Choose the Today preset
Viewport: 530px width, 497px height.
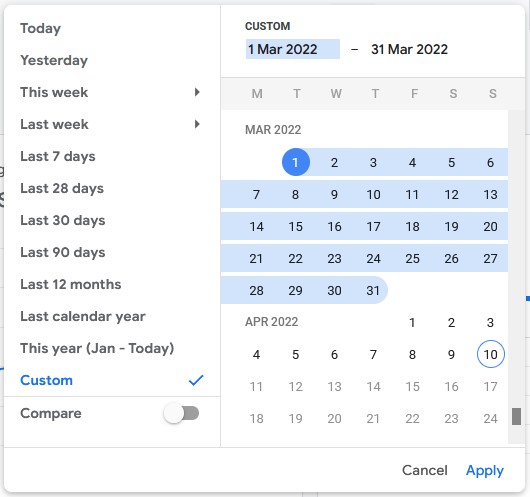pos(41,28)
